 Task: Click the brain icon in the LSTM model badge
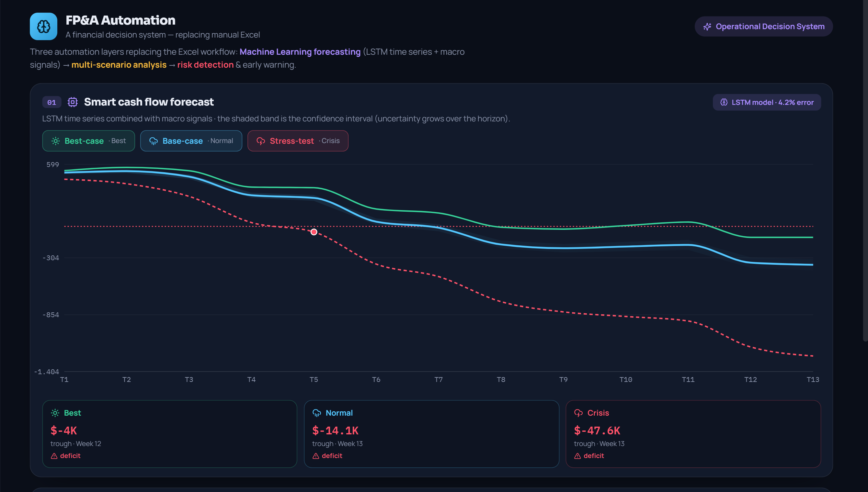coord(724,102)
